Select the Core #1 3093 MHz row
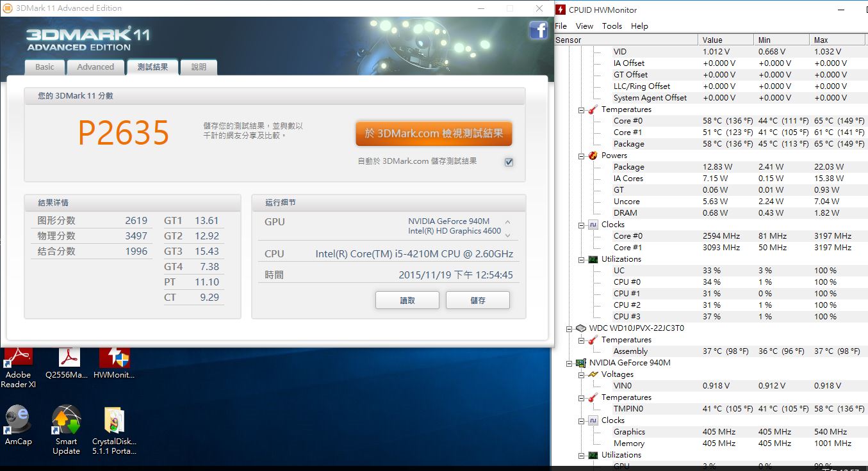 point(711,248)
